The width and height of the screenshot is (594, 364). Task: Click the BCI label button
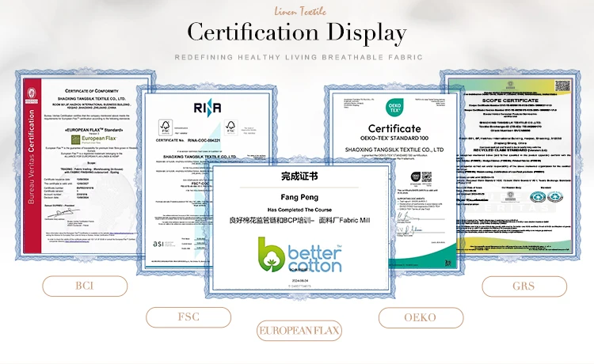click(85, 286)
